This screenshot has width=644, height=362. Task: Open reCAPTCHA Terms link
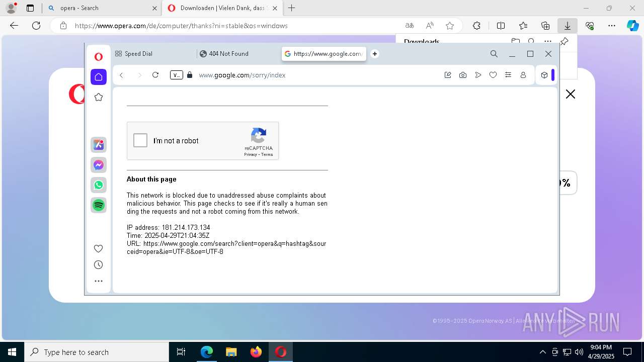point(267,154)
